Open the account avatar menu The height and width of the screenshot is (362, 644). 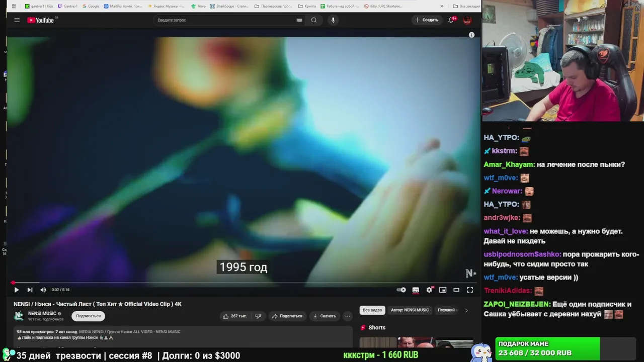click(467, 20)
